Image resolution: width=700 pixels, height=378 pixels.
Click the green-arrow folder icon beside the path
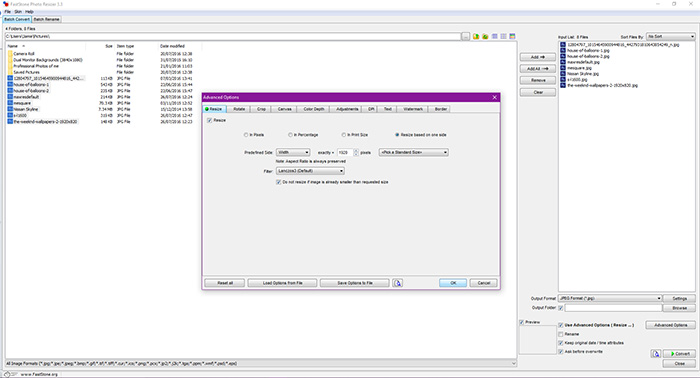(485, 37)
